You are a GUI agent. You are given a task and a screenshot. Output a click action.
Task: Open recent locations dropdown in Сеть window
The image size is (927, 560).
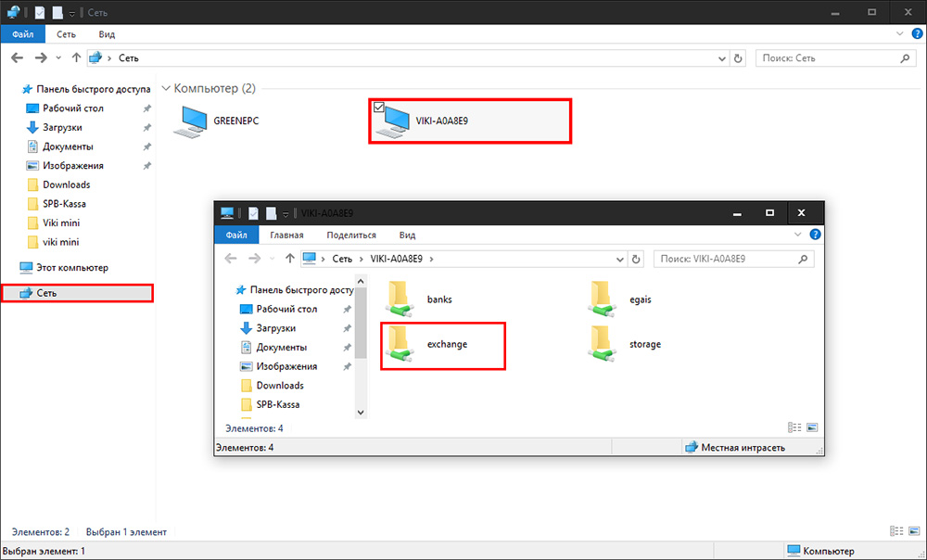(58, 58)
